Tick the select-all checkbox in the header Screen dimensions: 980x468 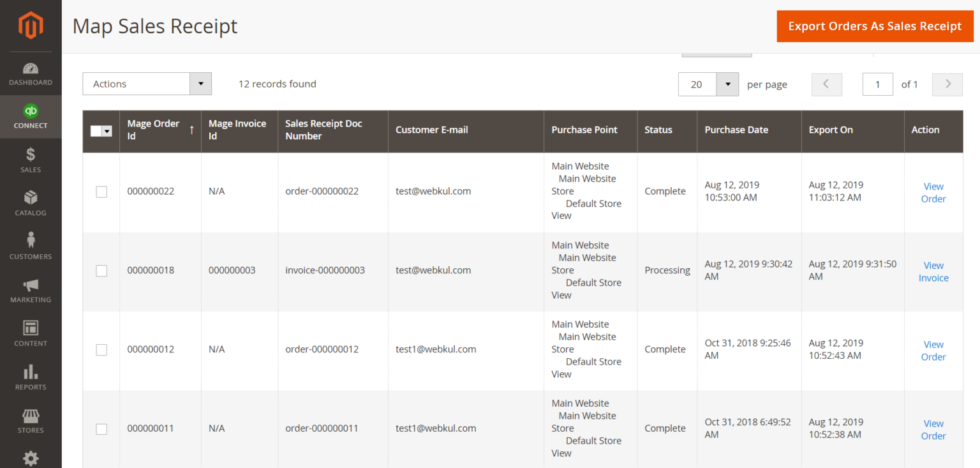coord(96,130)
